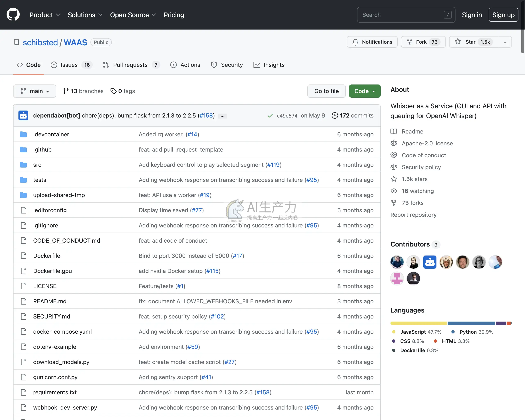Click the blue Python segment of language bar
The image size is (525, 420).
[x=471, y=323]
